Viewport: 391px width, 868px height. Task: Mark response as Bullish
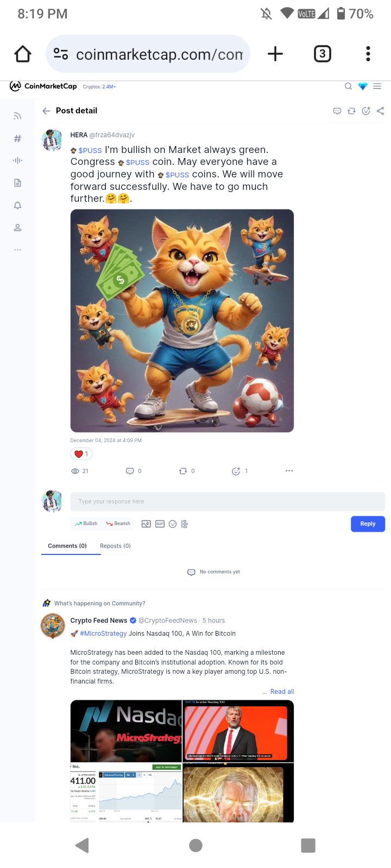tap(86, 524)
